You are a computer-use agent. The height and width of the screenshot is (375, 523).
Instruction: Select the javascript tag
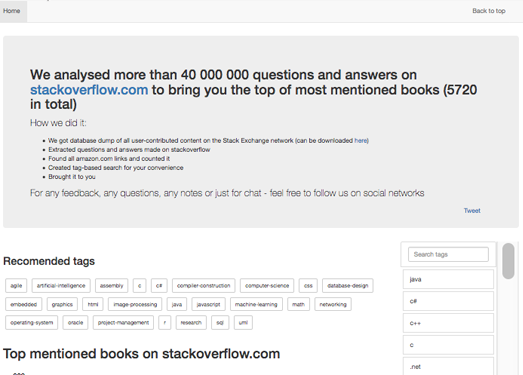point(208,304)
